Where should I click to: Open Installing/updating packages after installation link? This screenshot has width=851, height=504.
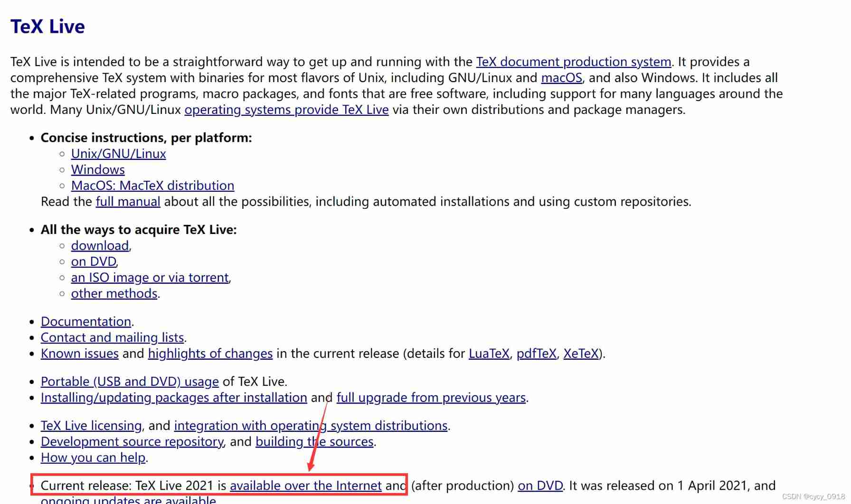174,398
